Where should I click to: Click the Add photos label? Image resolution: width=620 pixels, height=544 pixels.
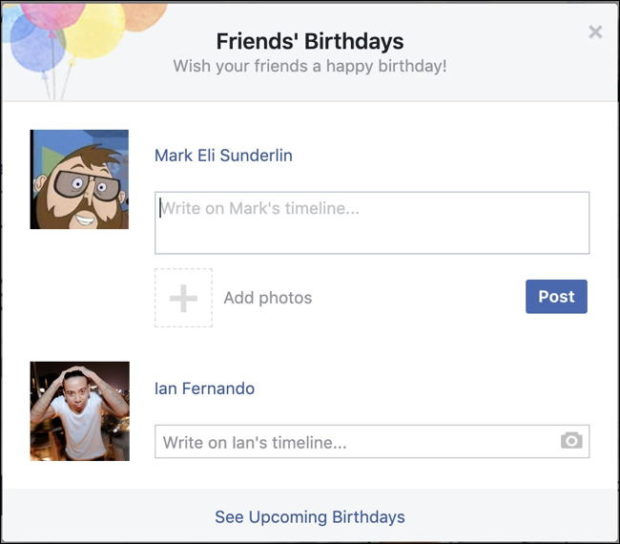tap(268, 298)
